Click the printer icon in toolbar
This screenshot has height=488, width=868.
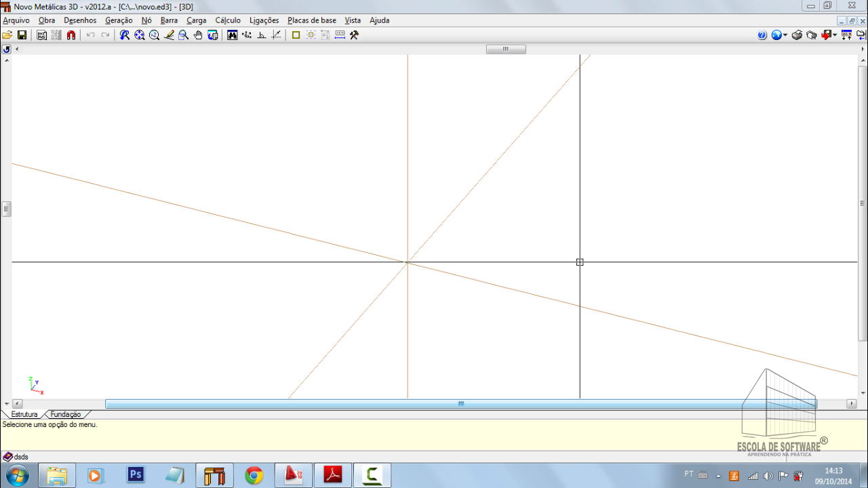point(797,35)
